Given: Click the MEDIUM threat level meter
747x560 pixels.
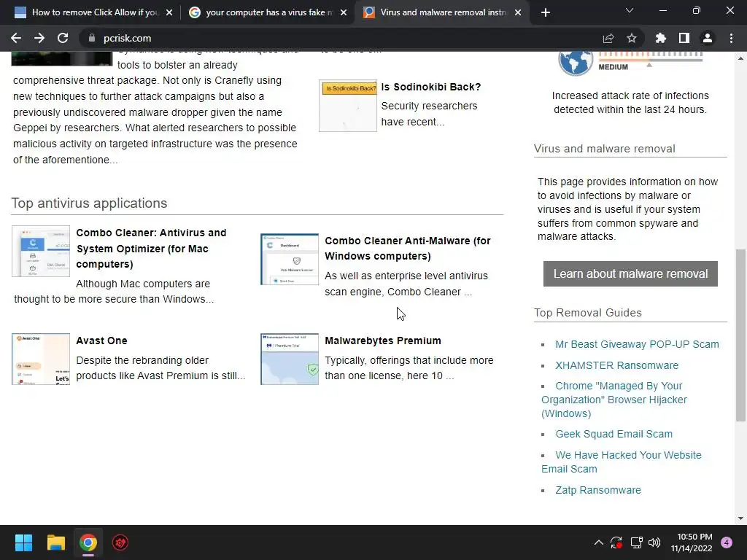Looking at the screenshot, I should point(650,61).
